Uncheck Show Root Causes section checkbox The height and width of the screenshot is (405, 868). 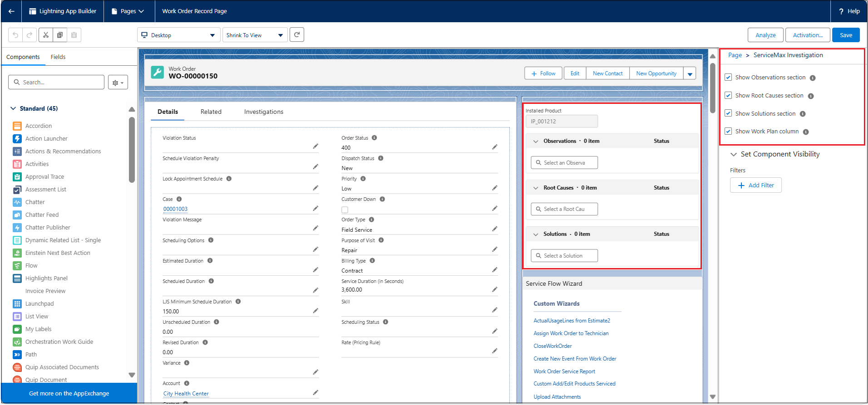point(728,95)
